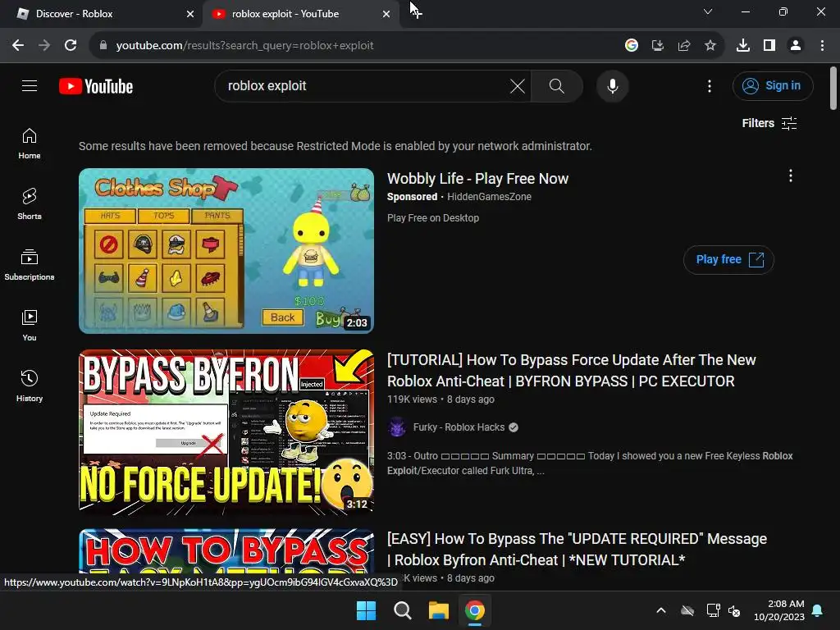Viewport: 840px width, 630px height.
Task: Visit HiddenGamesZone advertiser link
Action: click(x=489, y=197)
